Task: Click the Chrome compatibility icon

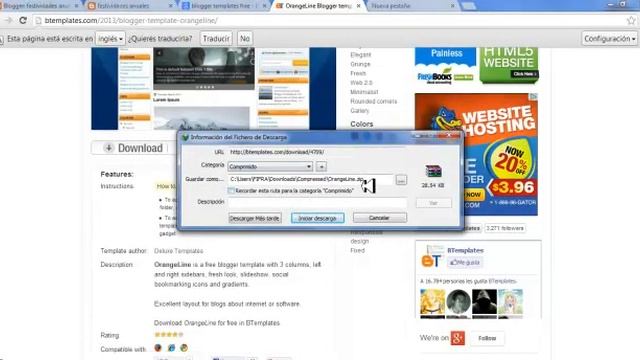Action: (184, 348)
